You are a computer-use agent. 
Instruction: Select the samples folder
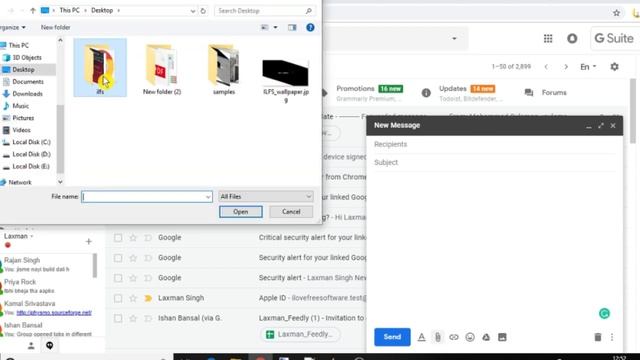[224, 69]
